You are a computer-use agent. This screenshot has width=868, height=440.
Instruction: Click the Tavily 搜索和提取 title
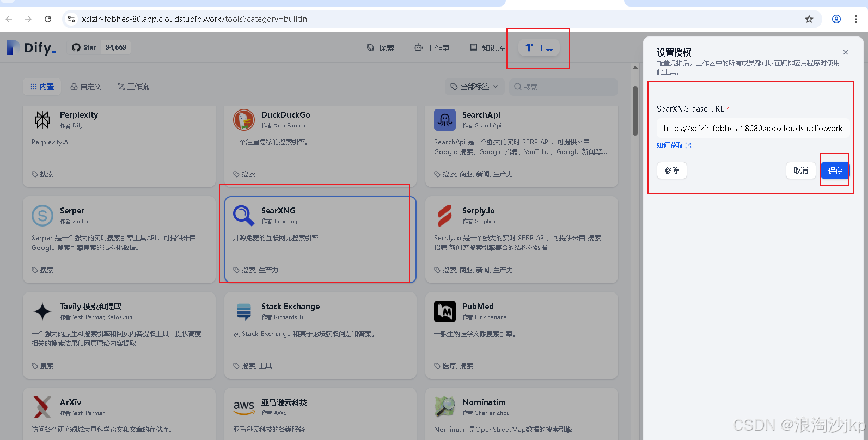(90, 307)
